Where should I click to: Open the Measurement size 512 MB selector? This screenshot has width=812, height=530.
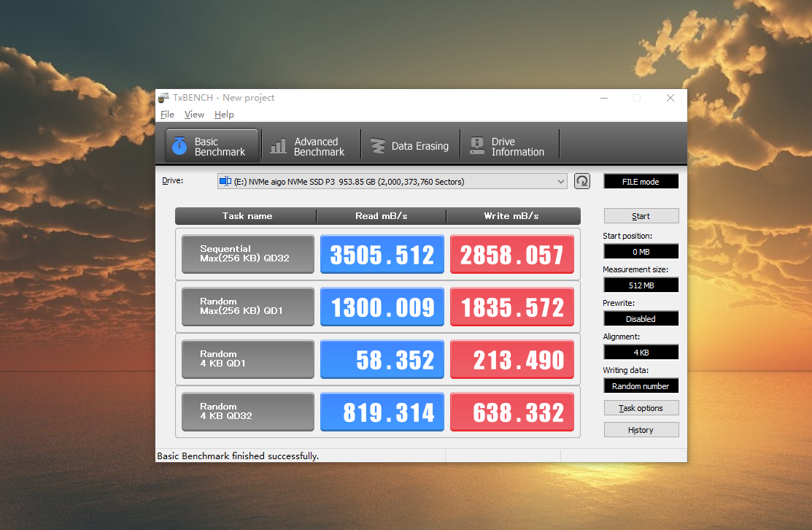(x=641, y=285)
